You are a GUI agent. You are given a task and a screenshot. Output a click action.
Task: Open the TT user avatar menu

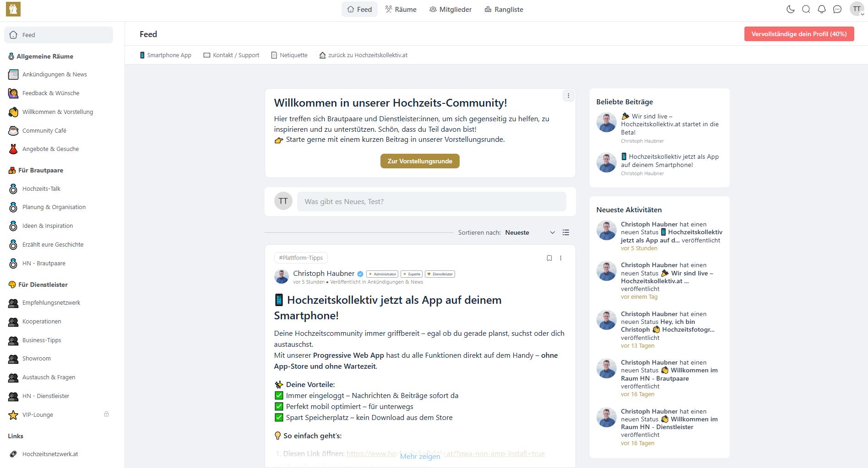[x=857, y=9]
